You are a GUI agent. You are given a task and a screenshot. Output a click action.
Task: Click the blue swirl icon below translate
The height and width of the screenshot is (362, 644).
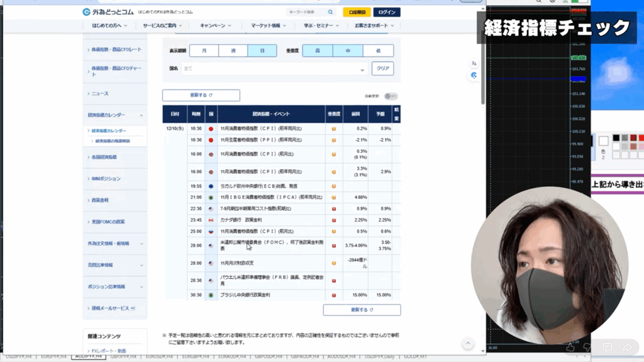click(x=474, y=75)
